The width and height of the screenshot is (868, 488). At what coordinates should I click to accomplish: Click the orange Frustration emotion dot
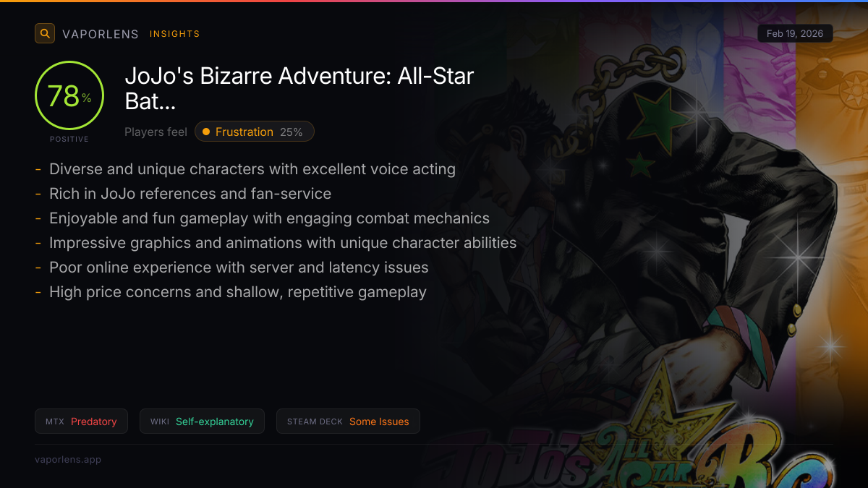pyautogui.click(x=206, y=132)
